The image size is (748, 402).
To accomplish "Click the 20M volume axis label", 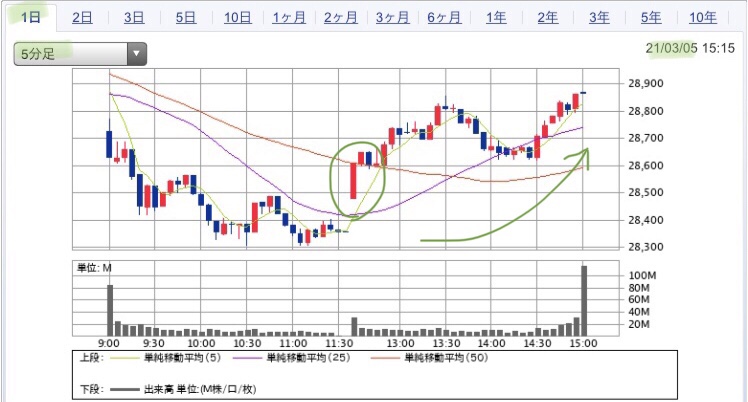I will 639,324.
